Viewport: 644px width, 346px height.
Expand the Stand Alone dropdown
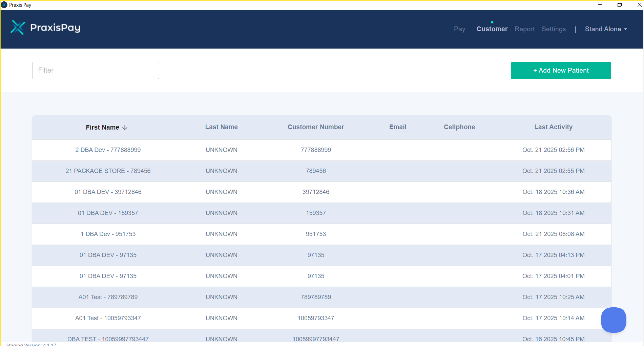(x=606, y=29)
